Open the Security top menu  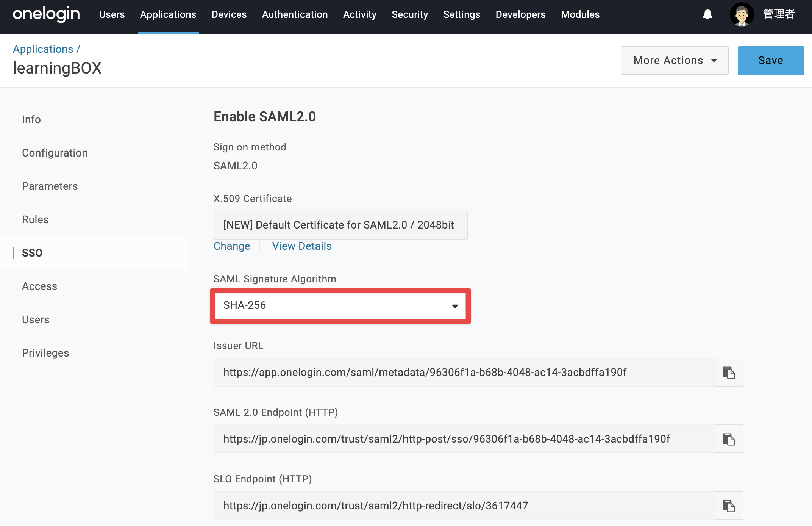410,14
